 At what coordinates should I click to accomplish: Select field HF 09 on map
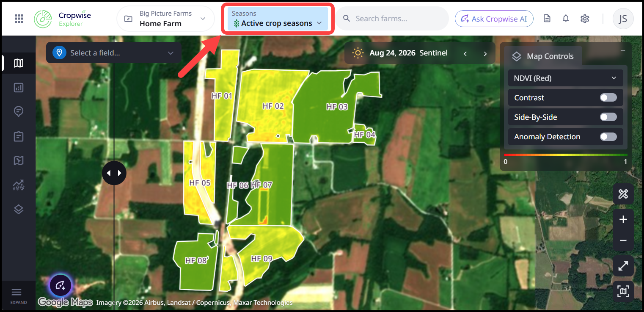pos(261,258)
